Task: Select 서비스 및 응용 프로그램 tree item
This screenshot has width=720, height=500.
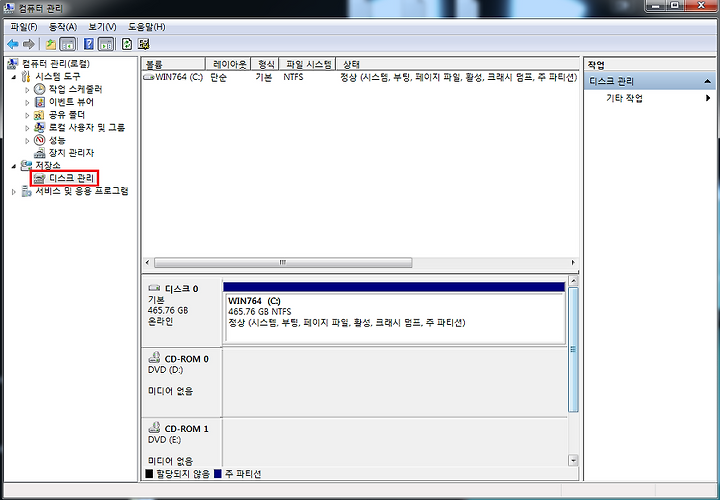Action: tap(82, 191)
